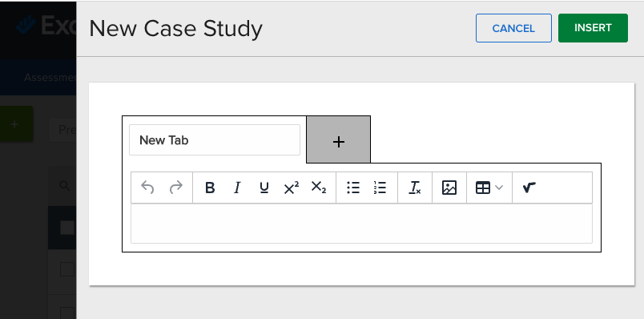Clear text formatting
The image size is (644, 319).
click(415, 188)
